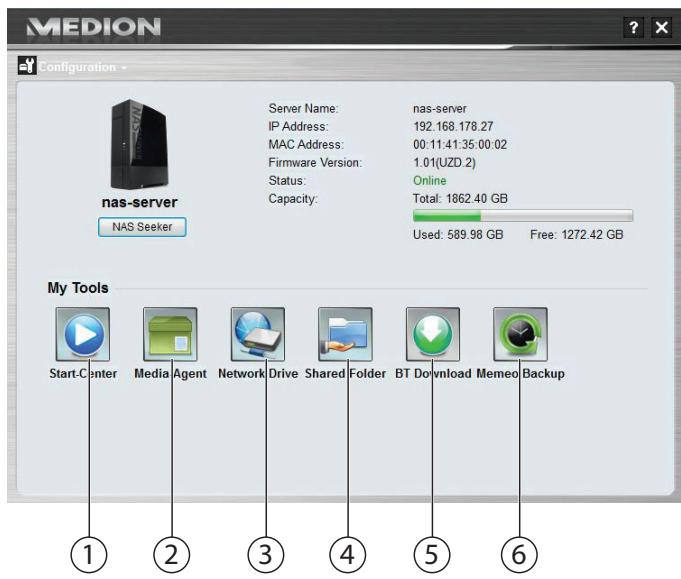Open the Network Drive tool icon

coord(258,334)
